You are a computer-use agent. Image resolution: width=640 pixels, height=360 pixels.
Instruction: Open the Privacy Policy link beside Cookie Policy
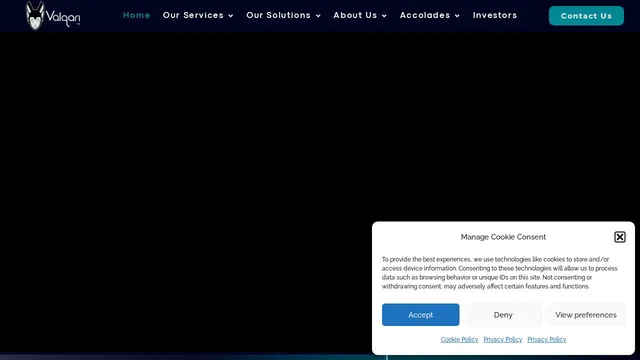[502, 340]
